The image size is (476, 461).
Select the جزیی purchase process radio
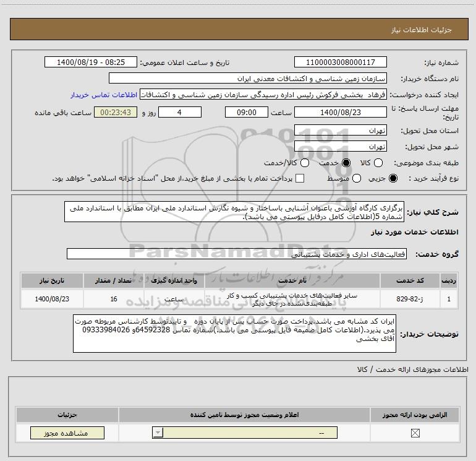click(393, 178)
